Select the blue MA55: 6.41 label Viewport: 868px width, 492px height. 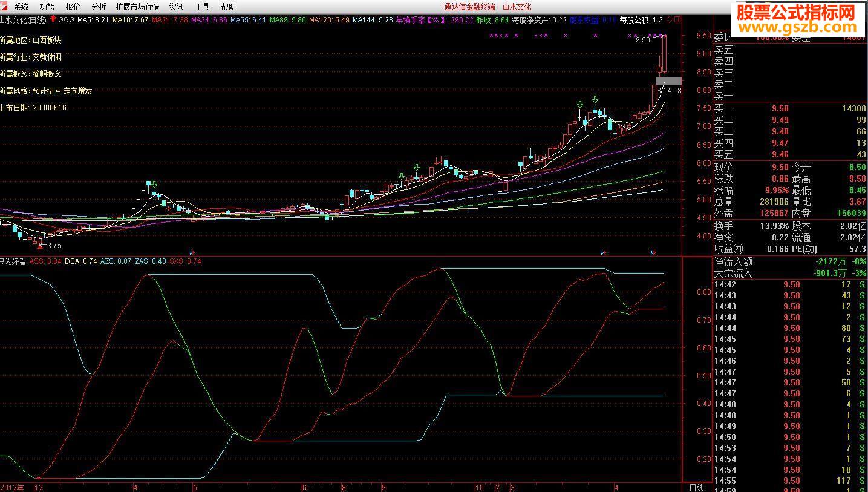[x=248, y=19]
